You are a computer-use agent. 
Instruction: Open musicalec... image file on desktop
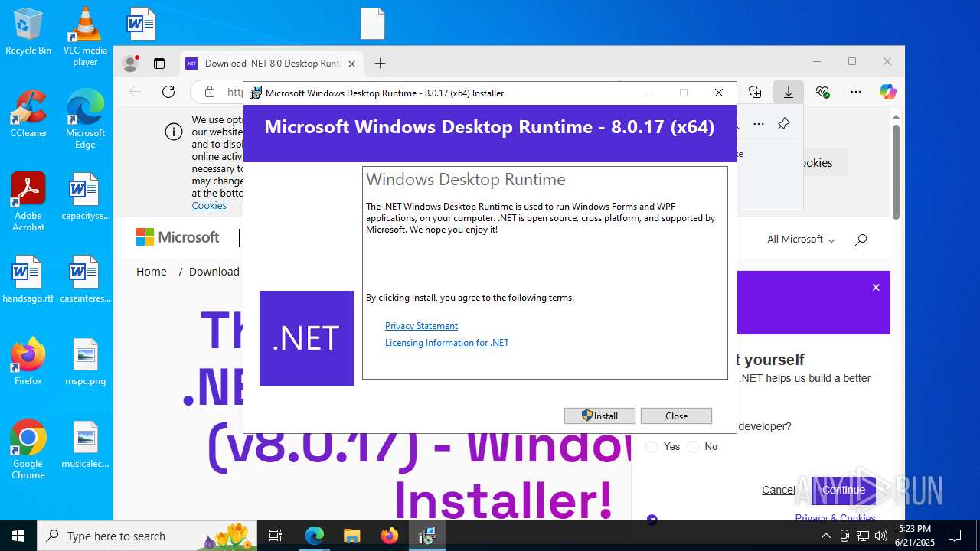coord(85,444)
